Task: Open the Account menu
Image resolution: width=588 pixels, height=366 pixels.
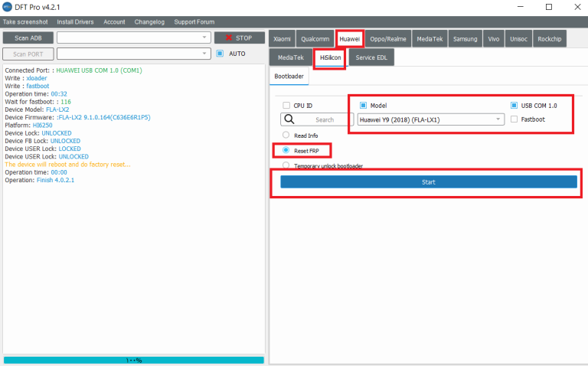Action: tap(114, 21)
